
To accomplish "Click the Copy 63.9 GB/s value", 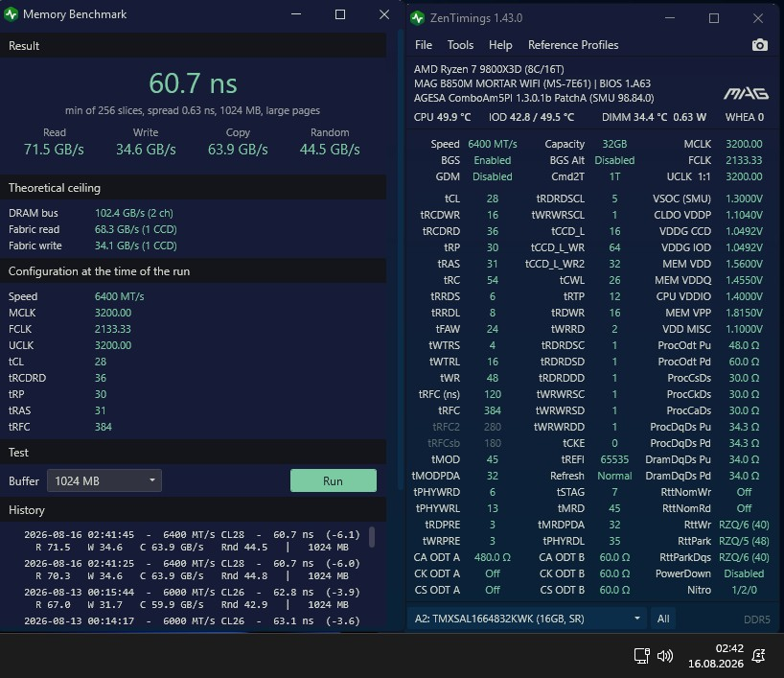I will tap(238, 150).
